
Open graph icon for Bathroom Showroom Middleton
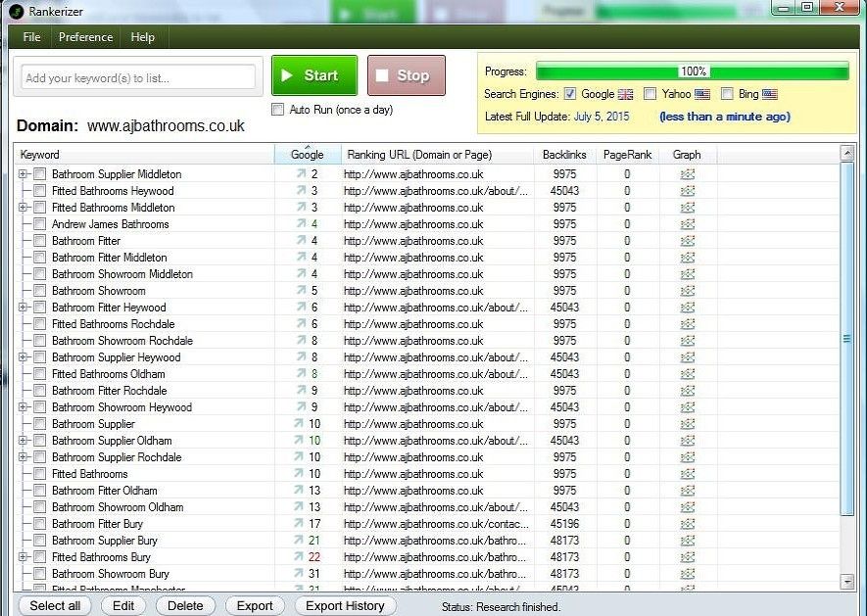pyautogui.click(x=688, y=273)
